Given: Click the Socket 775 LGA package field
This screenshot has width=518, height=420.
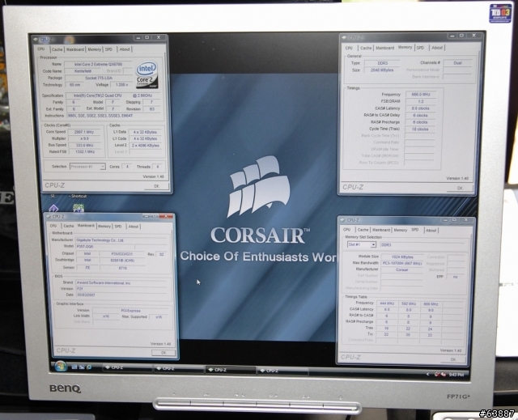Looking at the screenshot, I should [x=98, y=78].
